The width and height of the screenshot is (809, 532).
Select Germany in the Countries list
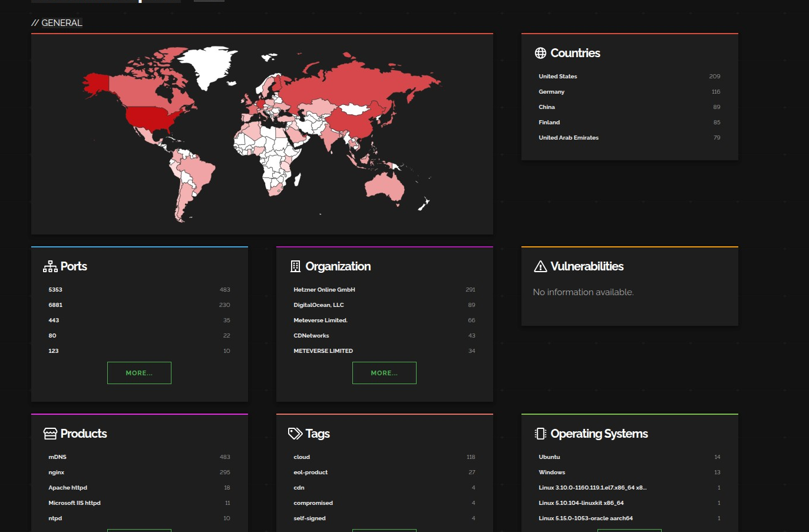(552, 92)
